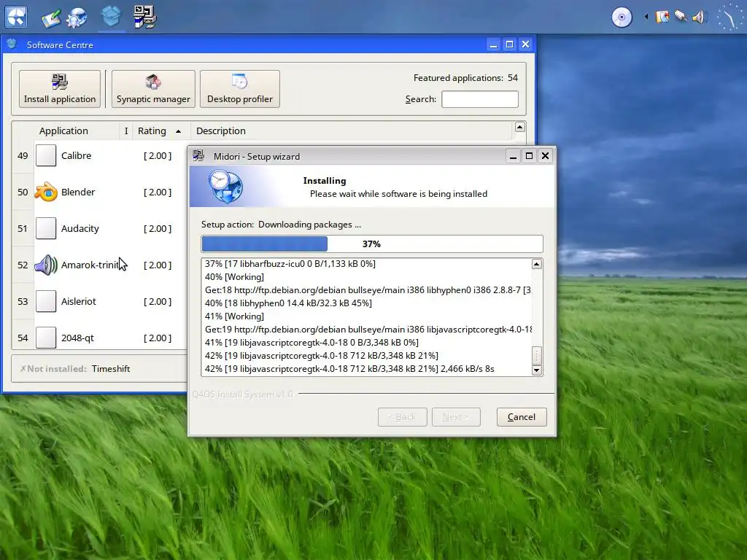
Task: Select the Blender row name
Action: [x=78, y=192]
